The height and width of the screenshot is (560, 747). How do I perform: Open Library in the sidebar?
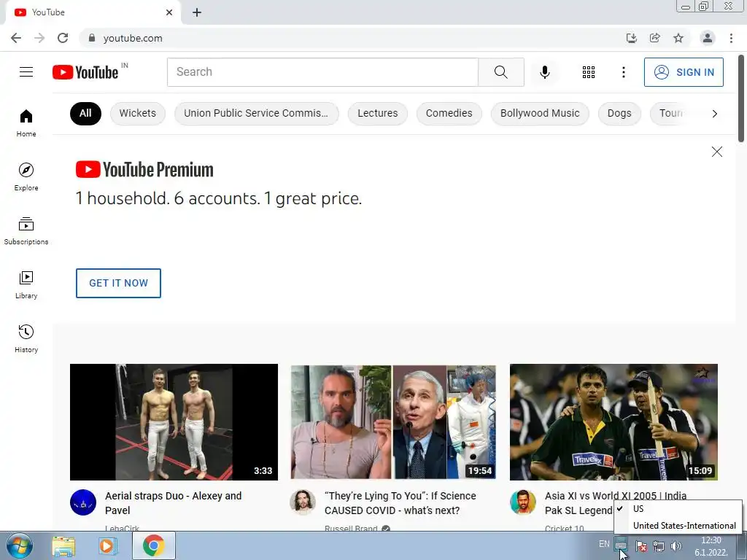pos(26,285)
